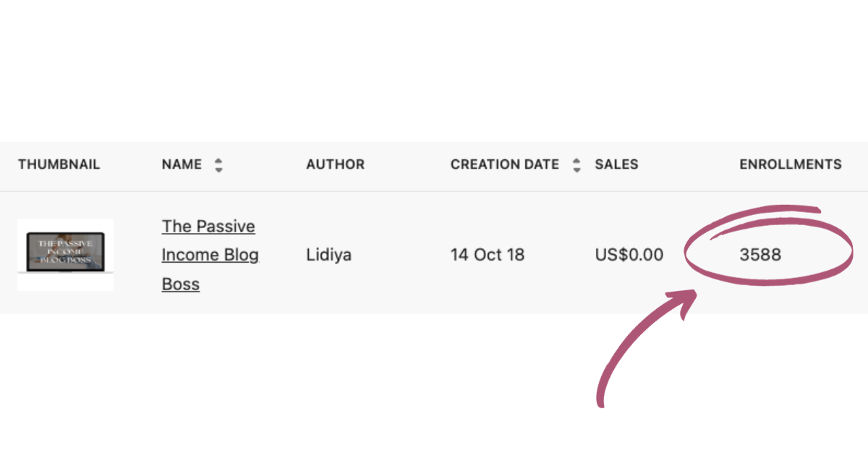This screenshot has width=868, height=456.
Task: Click the creation date 14 Oct 18
Action: 488,255
